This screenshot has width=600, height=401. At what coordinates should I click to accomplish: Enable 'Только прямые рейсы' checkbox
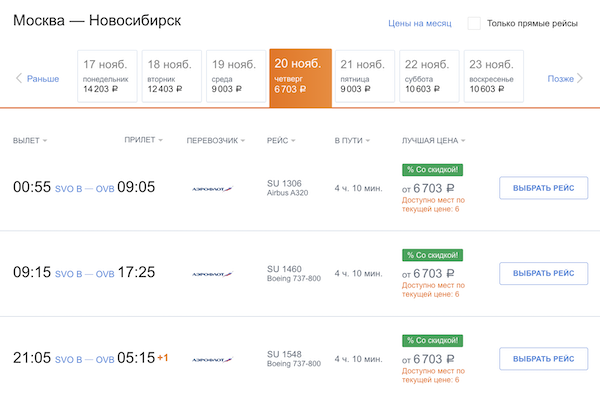[474, 23]
